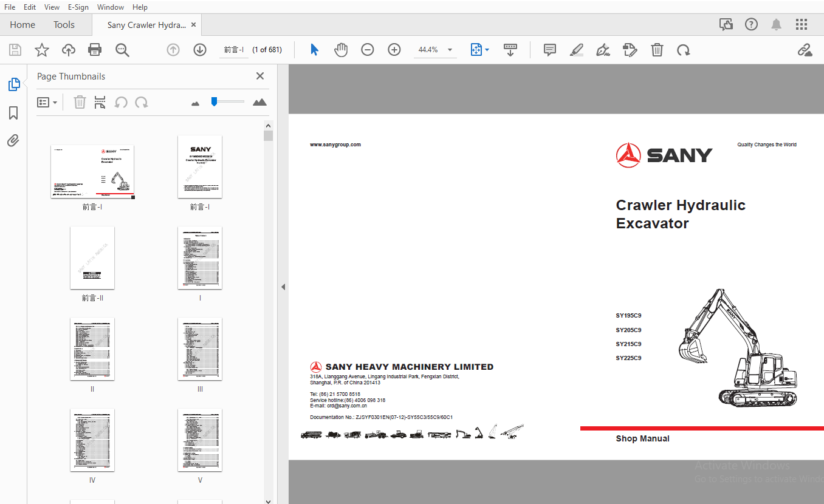This screenshot has width=824, height=504.
Task: Open the edit stamp tool
Action: pos(630,50)
